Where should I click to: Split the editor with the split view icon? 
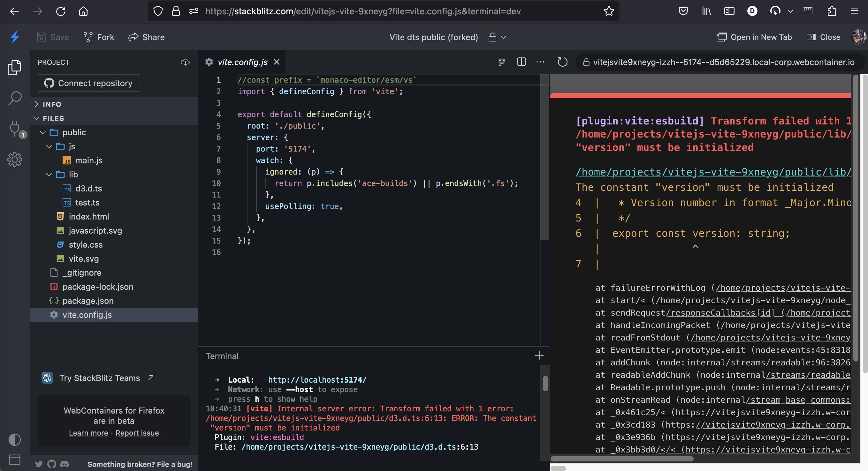522,62
